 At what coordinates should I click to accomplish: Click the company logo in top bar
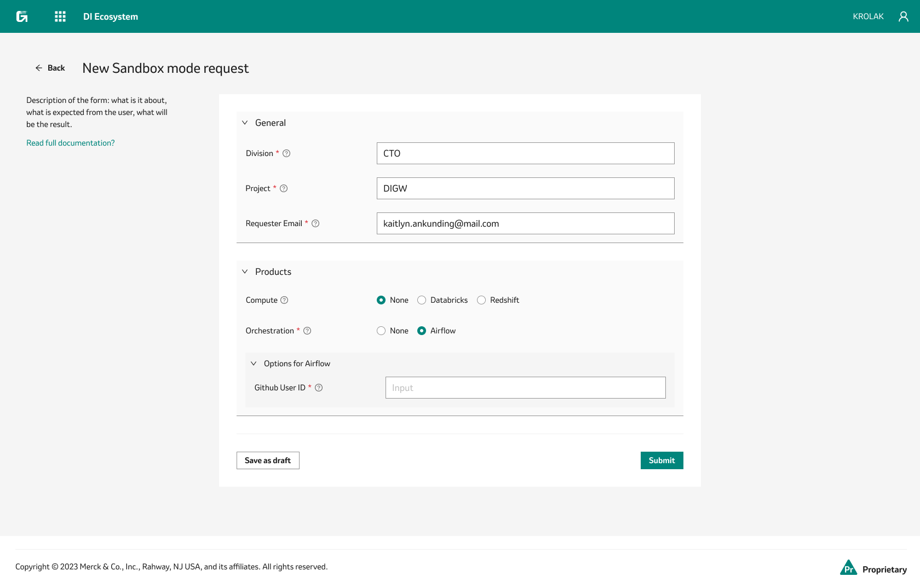coord(22,16)
